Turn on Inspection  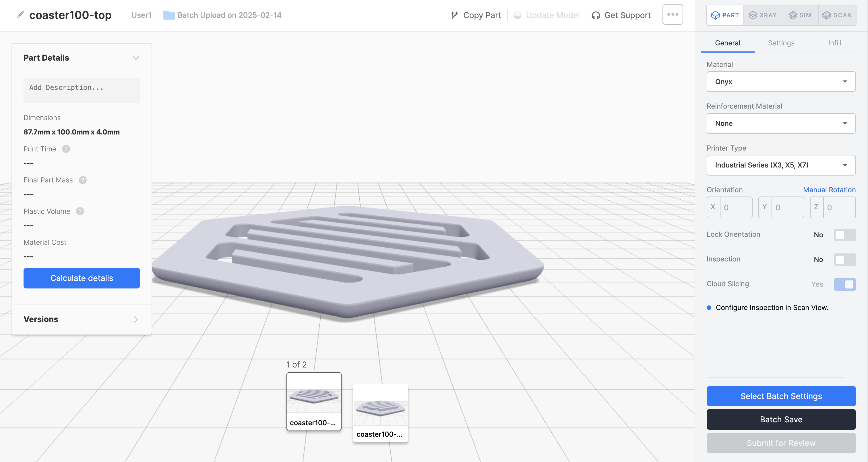point(845,259)
